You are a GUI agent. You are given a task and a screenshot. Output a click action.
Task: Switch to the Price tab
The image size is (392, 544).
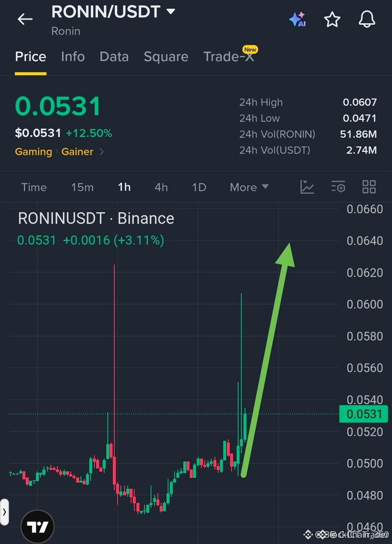coord(30,57)
